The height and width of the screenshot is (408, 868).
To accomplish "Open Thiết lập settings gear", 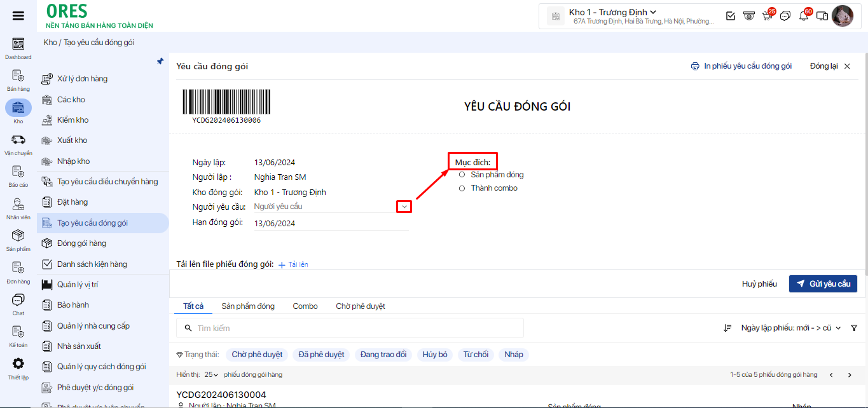I will 18,364.
